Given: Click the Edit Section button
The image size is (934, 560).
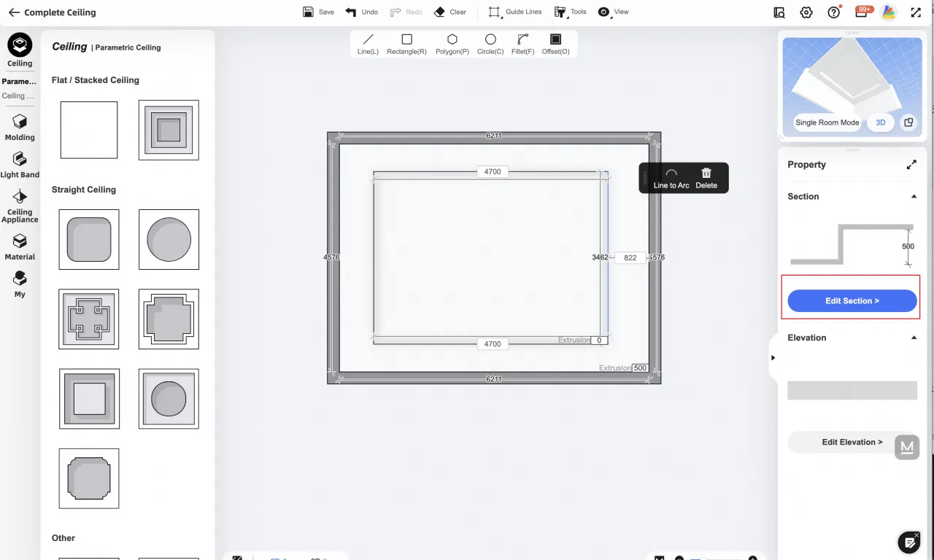Looking at the screenshot, I should coord(852,301).
